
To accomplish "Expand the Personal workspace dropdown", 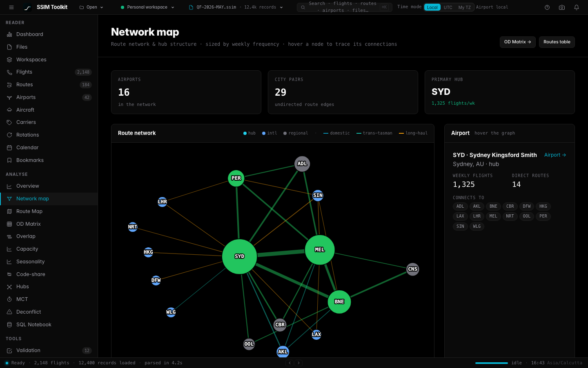I will coord(147,7).
